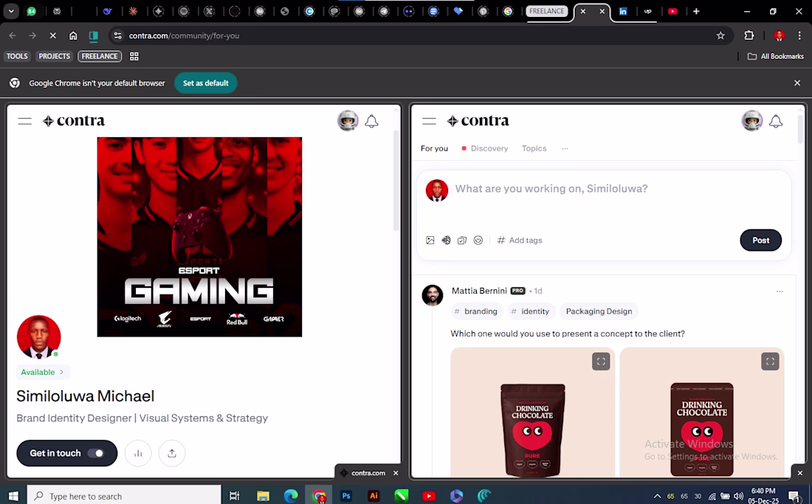This screenshot has width=812, height=504.
Task: Click Similoluwa Michael's profile photo
Action: 39,337
